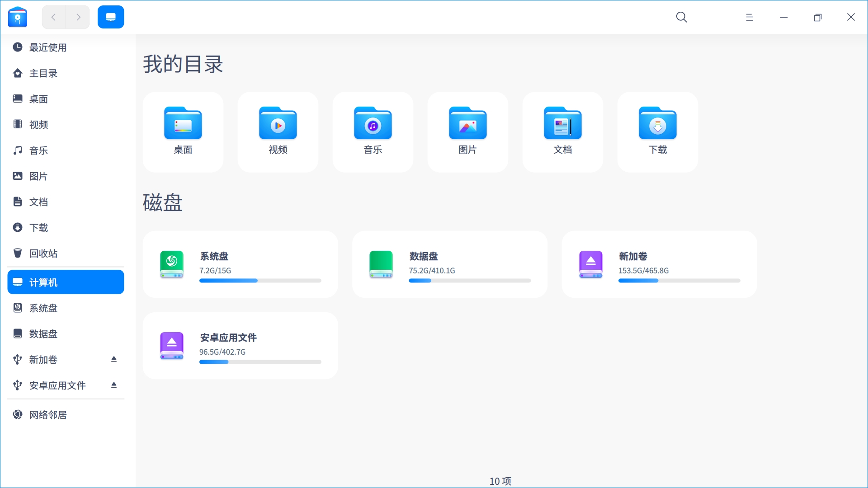Select 最近使用 in the sidebar
868x488 pixels.
coord(48,47)
